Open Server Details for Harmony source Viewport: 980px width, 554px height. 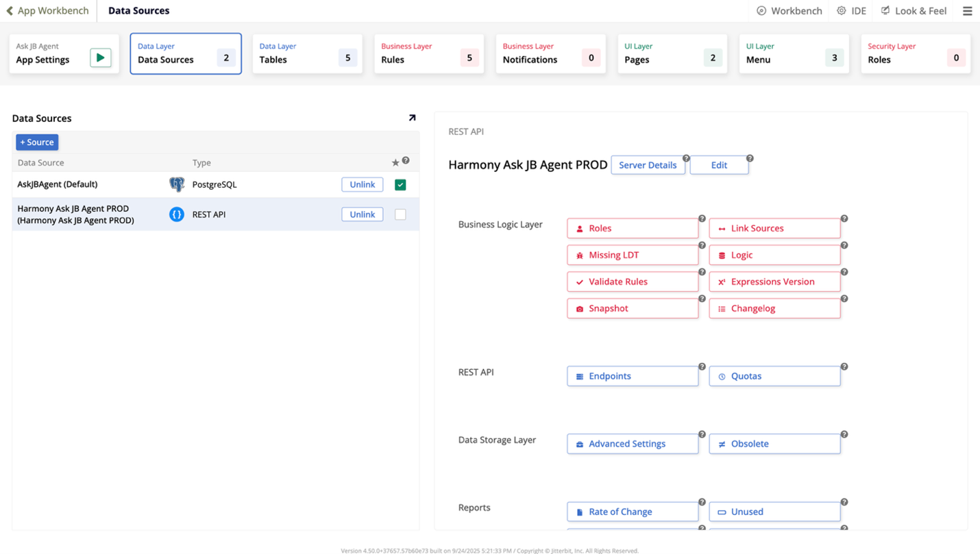click(647, 165)
